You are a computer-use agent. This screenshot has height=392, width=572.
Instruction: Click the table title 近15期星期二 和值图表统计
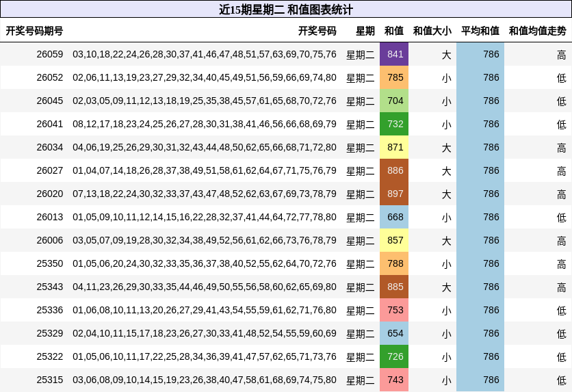tap(285, 10)
